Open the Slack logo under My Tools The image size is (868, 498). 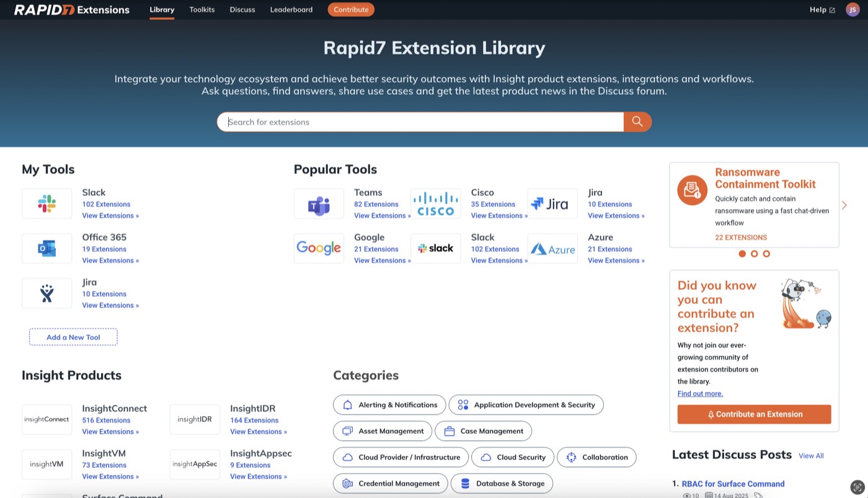coord(47,203)
